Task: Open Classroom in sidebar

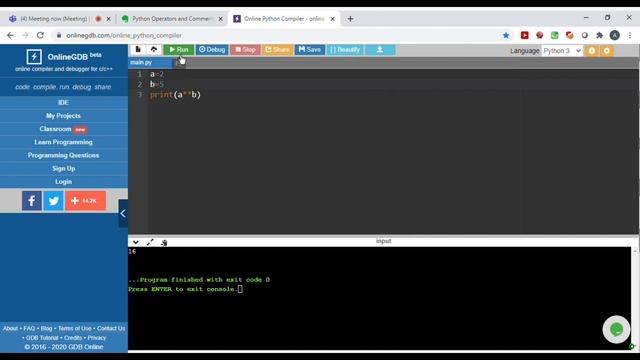Action: coord(64,129)
